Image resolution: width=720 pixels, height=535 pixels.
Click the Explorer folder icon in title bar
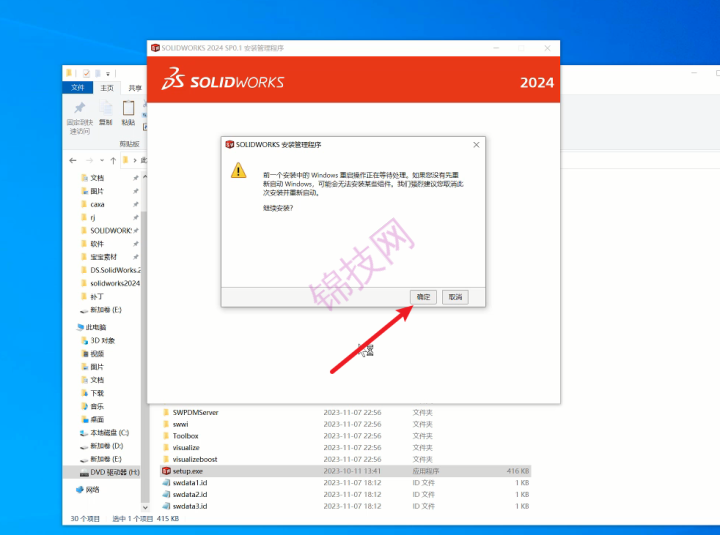(69, 73)
